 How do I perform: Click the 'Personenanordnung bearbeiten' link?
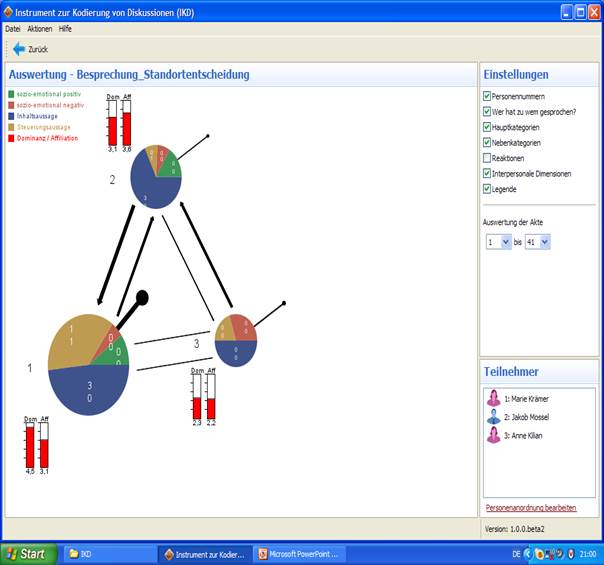coord(531,508)
